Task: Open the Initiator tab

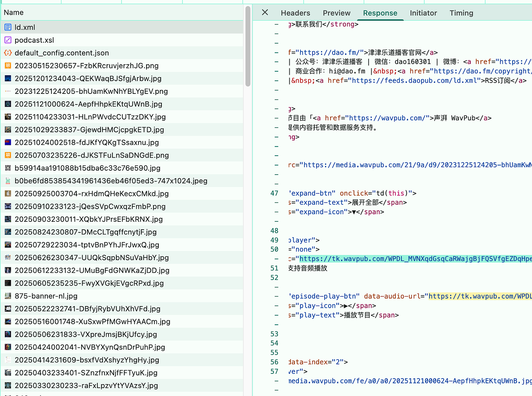Action: click(x=423, y=13)
